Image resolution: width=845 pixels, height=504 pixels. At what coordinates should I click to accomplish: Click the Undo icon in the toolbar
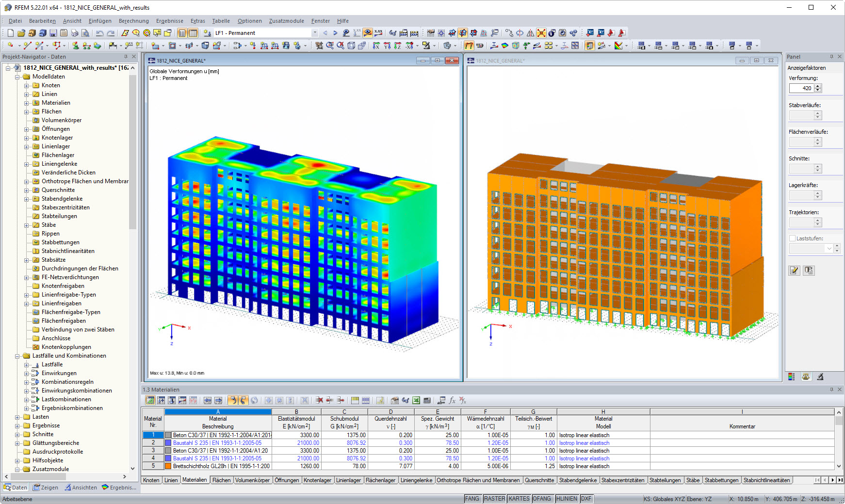100,32
